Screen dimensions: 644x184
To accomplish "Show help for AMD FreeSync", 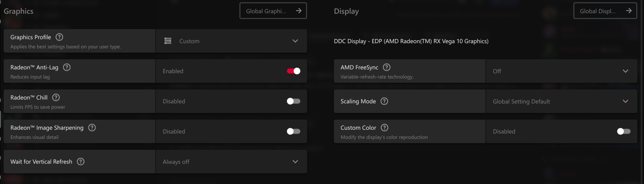I will pyautogui.click(x=387, y=67).
